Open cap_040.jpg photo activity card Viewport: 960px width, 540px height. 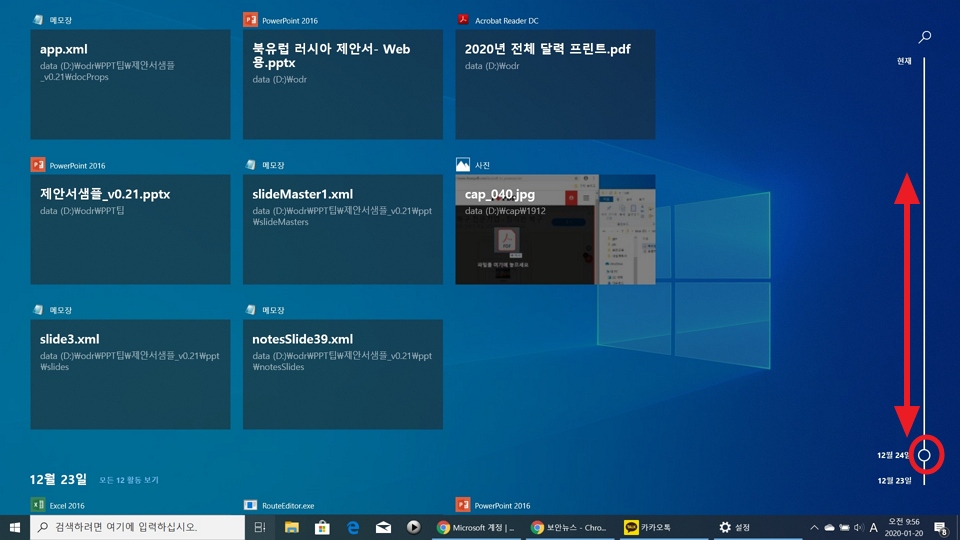coord(555,230)
